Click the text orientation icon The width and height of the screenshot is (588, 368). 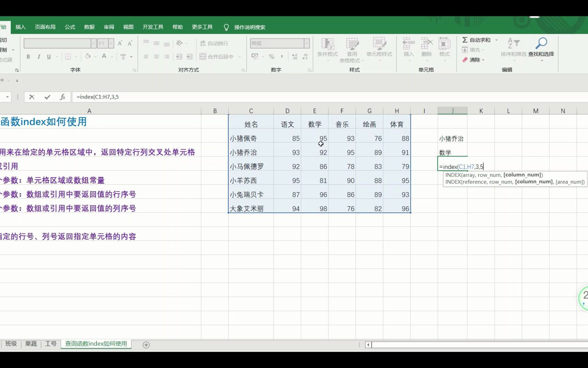click(x=180, y=43)
